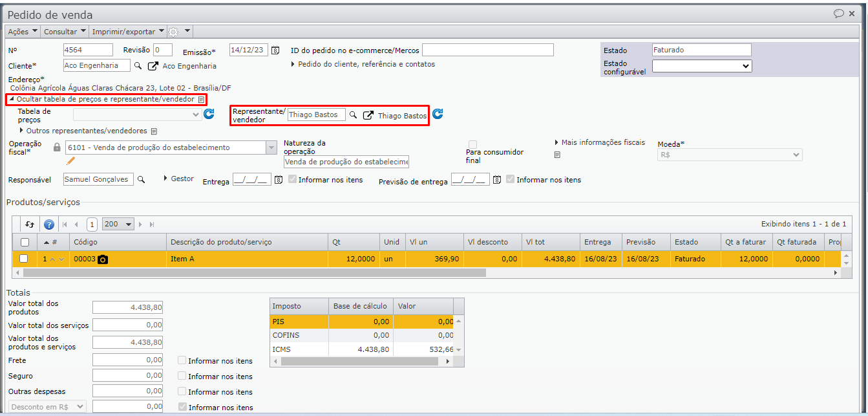The width and height of the screenshot is (868, 416).
Task: Sort grid by the Código column
Action: pyautogui.click(x=118, y=242)
